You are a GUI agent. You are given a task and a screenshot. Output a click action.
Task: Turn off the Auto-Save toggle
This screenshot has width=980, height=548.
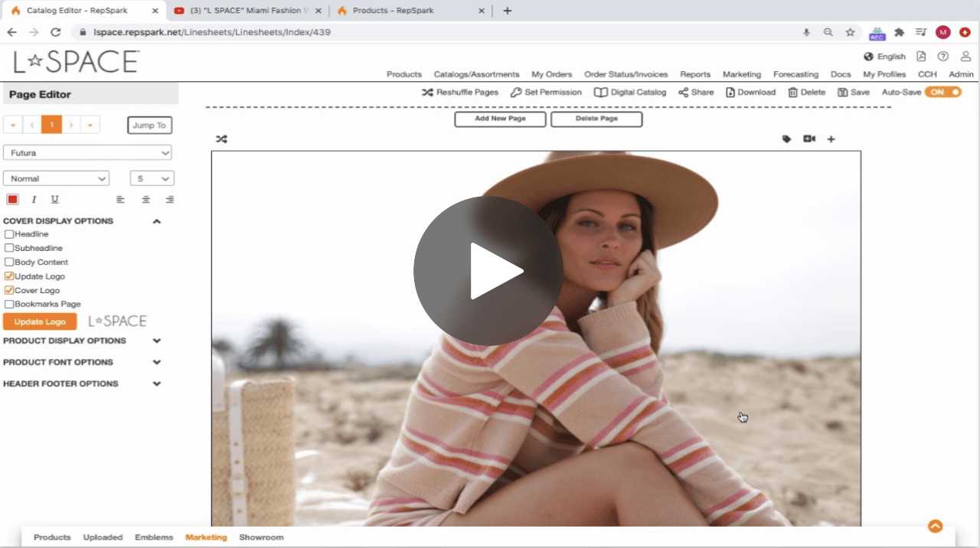[x=942, y=92]
